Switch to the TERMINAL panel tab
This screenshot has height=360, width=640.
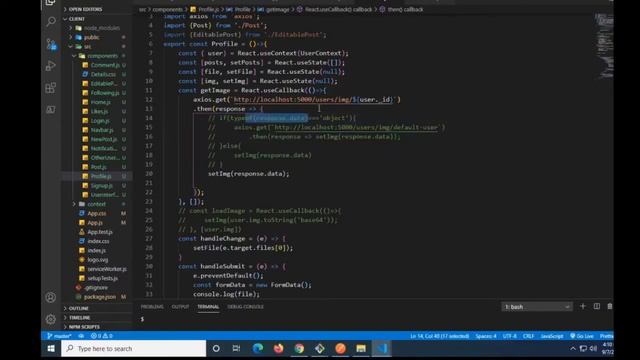click(208, 307)
